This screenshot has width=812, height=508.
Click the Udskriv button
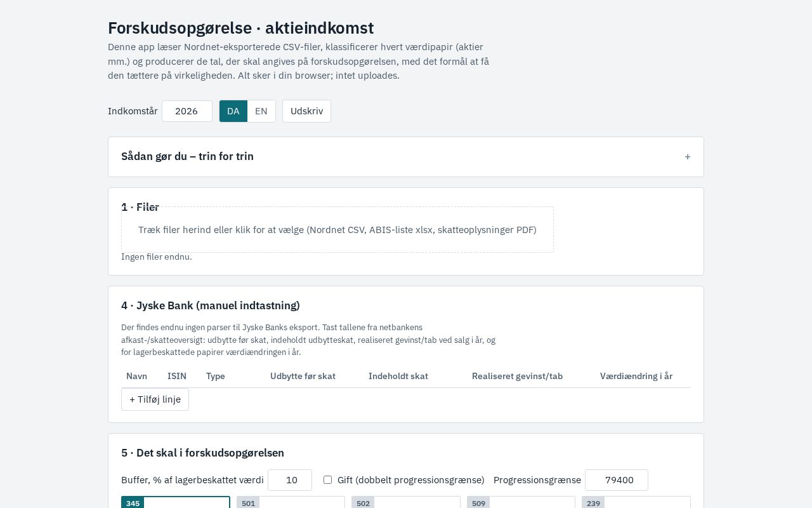(306, 111)
